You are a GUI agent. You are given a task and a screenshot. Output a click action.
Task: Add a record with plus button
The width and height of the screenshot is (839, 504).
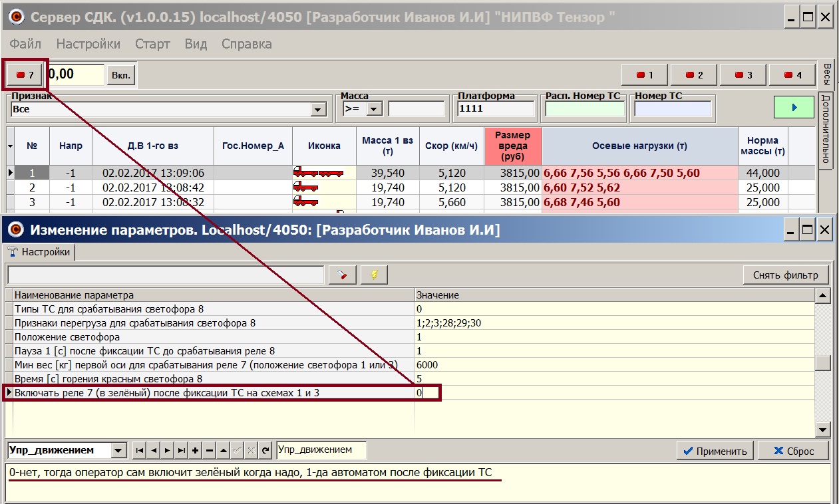tap(195, 451)
